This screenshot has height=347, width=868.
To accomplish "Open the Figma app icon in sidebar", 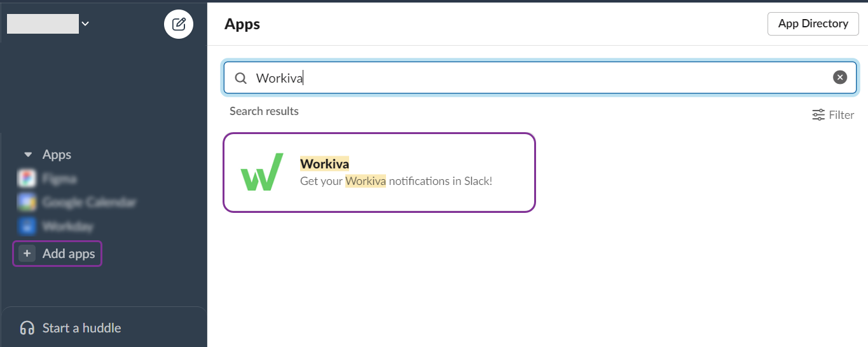I will tap(27, 179).
